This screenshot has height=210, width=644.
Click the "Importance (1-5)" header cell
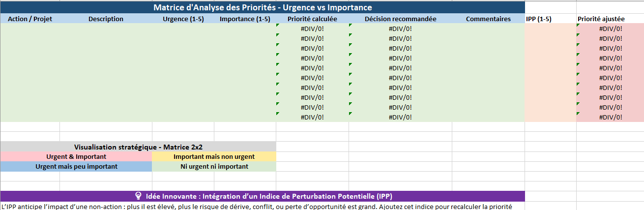click(245, 19)
